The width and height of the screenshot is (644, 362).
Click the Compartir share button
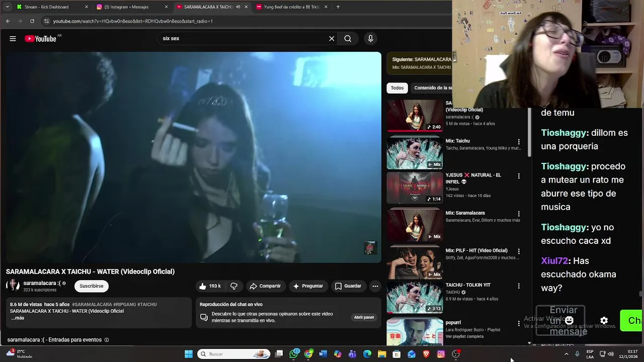pos(265,286)
